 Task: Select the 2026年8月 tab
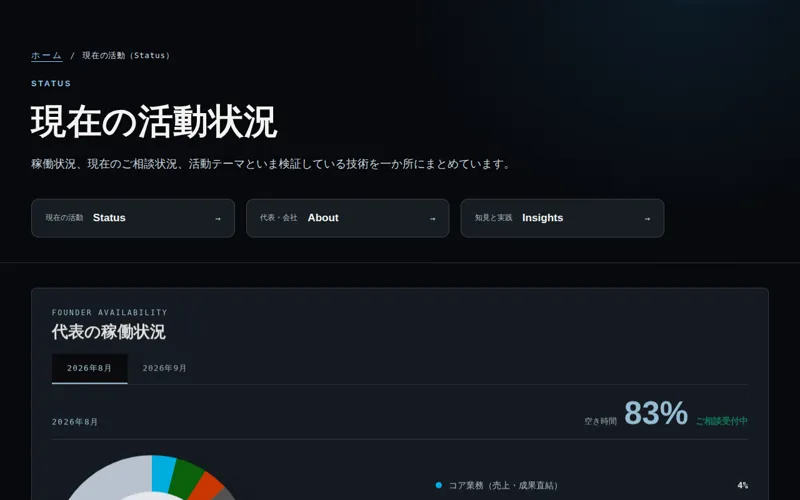89,368
